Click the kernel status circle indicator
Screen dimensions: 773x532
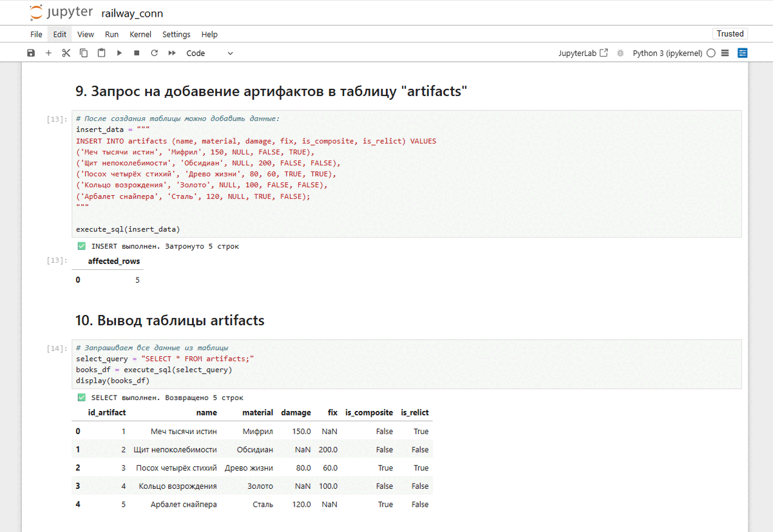click(x=711, y=53)
